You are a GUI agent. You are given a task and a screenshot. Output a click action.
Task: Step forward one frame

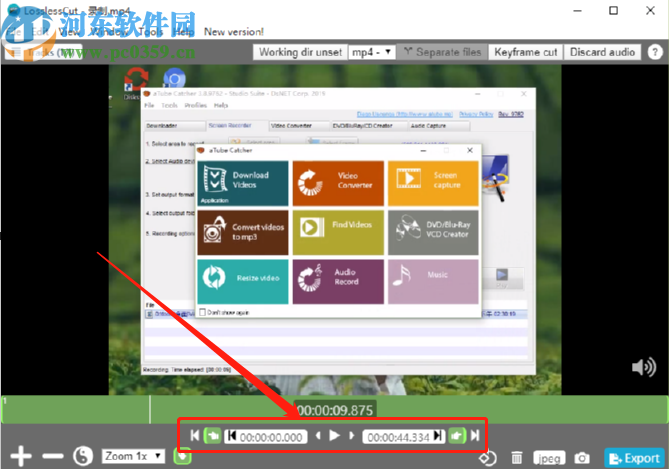coord(352,436)
